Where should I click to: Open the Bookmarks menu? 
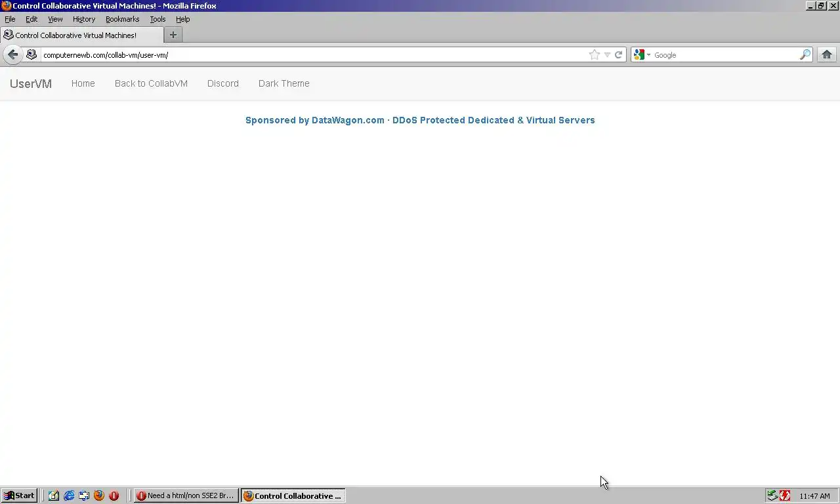pos(123,19)
